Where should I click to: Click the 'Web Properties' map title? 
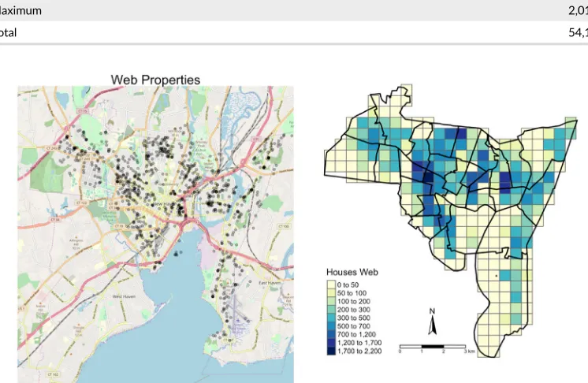155,80
